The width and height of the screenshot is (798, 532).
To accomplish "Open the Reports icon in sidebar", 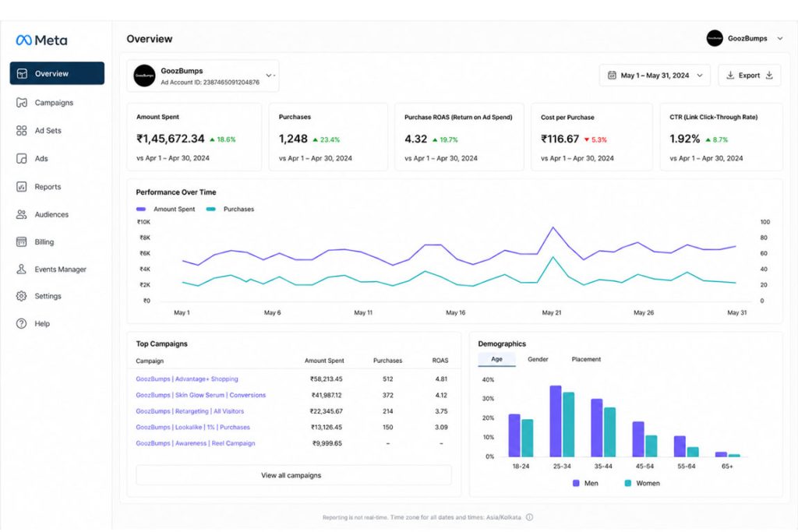I will [x=21, y=187].
